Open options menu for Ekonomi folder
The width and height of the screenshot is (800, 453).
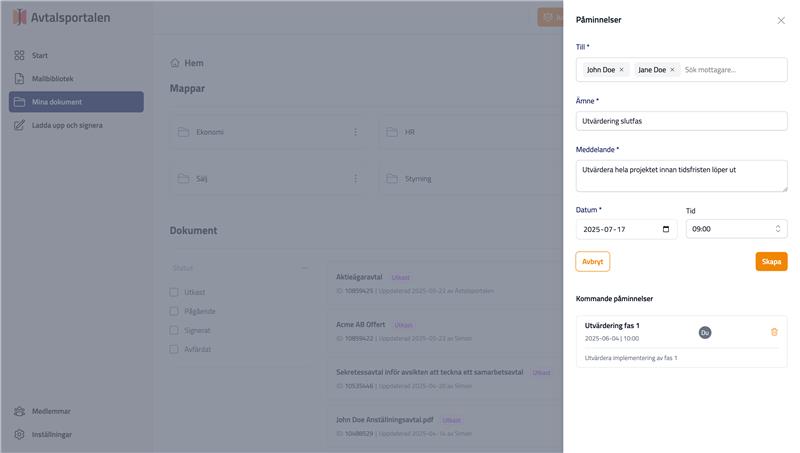click(355, 132)
